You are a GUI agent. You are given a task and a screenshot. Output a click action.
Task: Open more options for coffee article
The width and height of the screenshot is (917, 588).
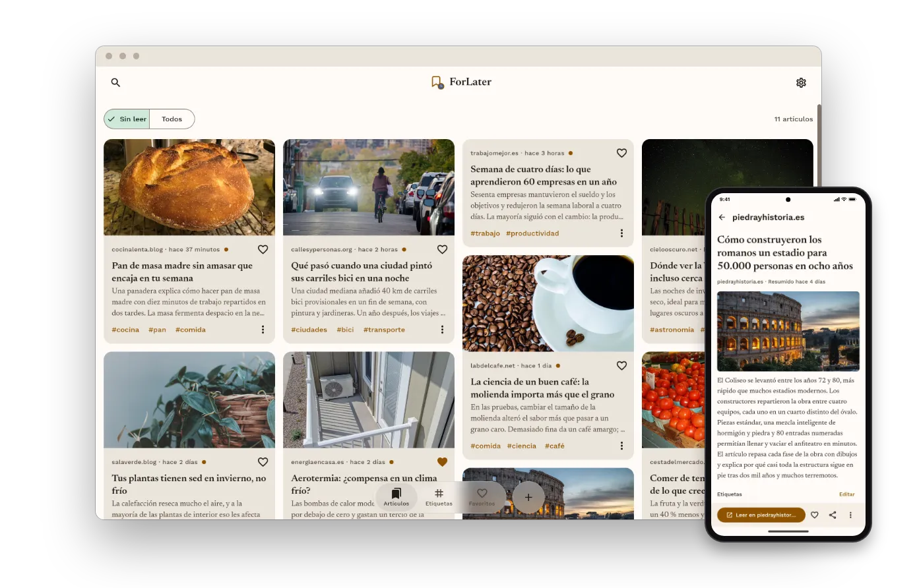tap(621, 446)
